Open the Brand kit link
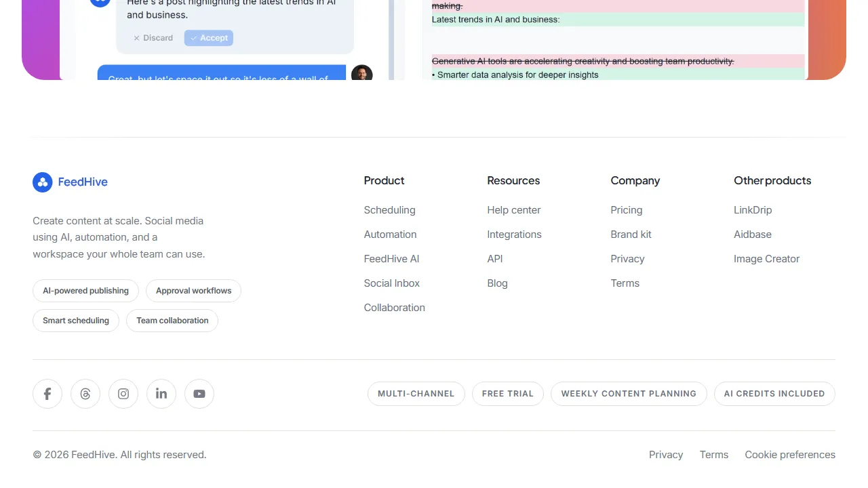868x488 pixels. click(631, 235)
